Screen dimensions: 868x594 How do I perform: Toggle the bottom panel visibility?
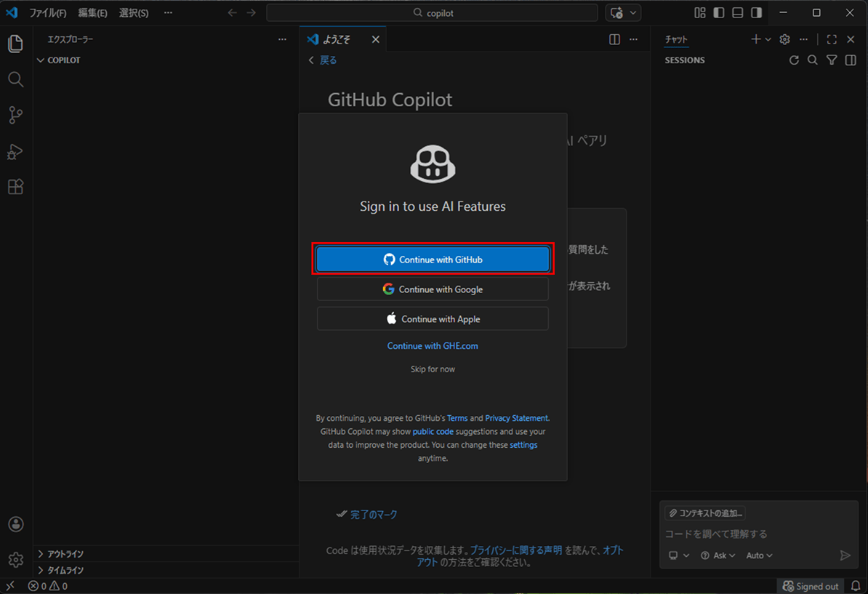click(x=737, y=12)
